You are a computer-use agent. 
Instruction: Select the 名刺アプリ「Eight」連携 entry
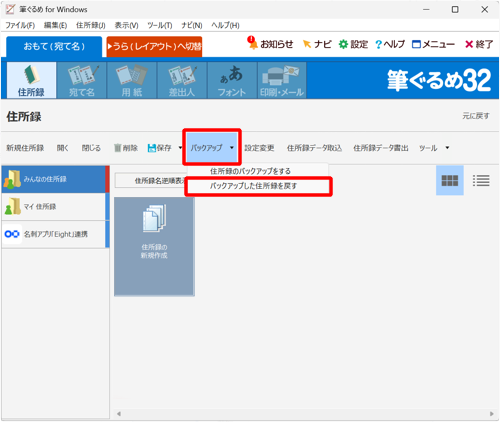click(54, 234)
